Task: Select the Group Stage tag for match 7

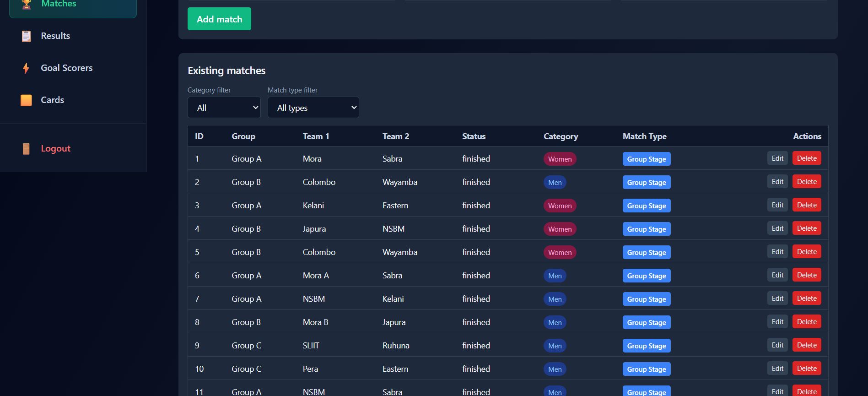Action: 647,299
